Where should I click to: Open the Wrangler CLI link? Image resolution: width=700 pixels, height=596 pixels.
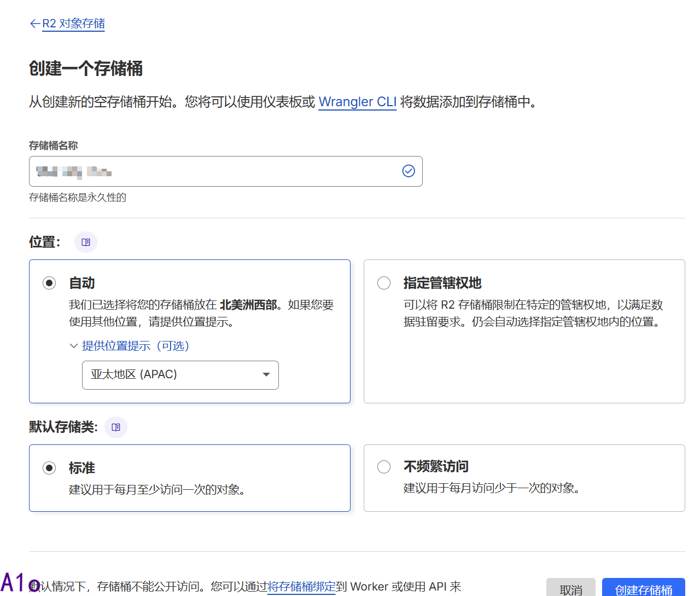[x=357, y=102]
